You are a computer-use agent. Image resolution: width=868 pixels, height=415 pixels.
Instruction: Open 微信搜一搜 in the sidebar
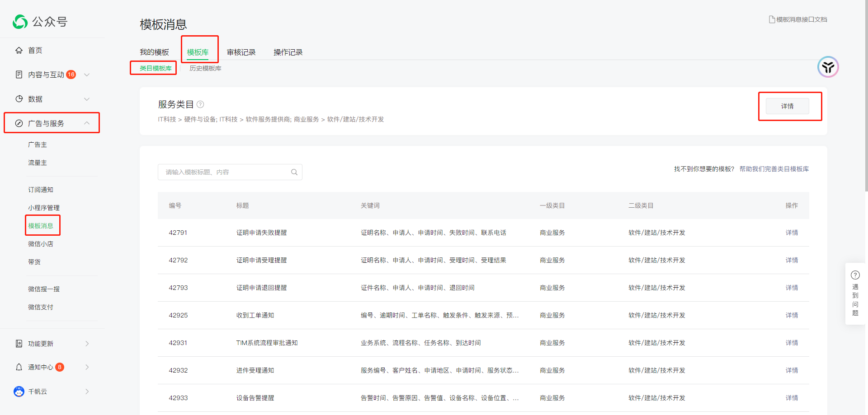(x=44, y=289)
